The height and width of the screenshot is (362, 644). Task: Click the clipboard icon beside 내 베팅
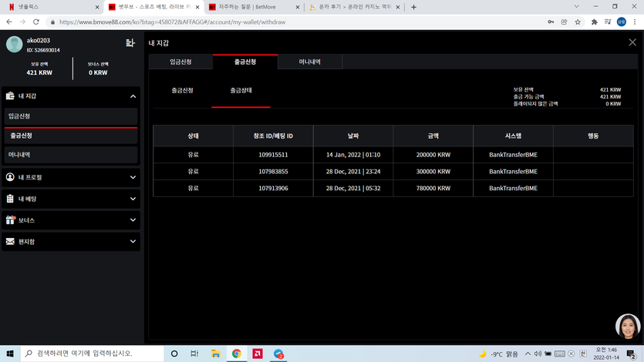(x=10, y=199)
